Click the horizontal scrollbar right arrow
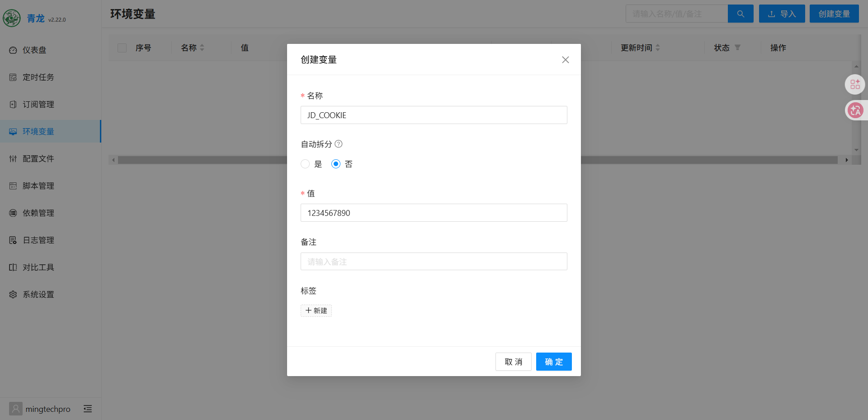Screen dimensions: 868x420 pyautogui.click(x=846, y=160)
